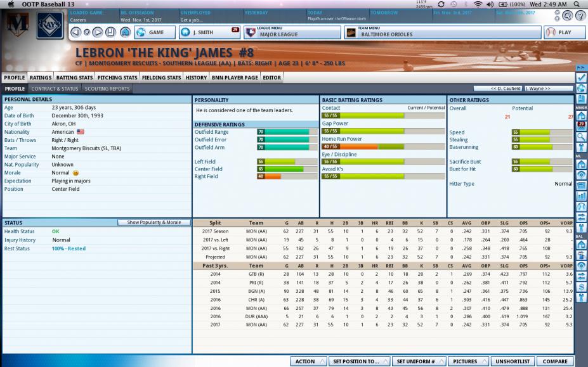This screenshot has width=588, height=367.
Task: Select the SCOUTING REPORTS sub-tab
Action: 107,89
